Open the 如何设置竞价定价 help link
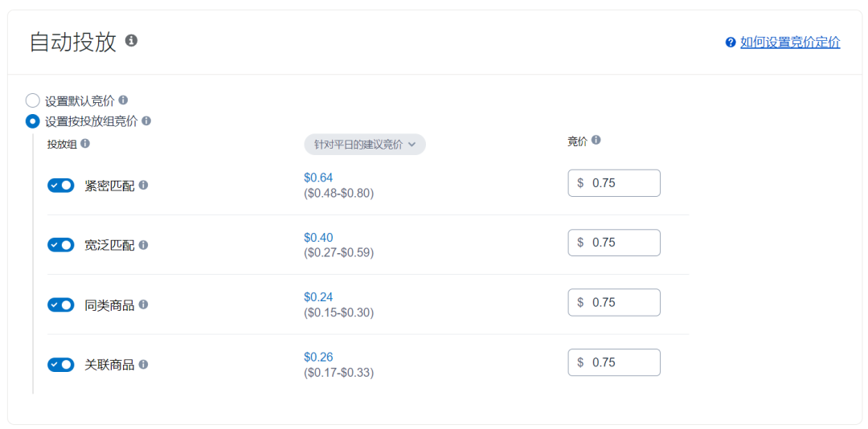Screen dimensions: 868x429 point(790,42)
